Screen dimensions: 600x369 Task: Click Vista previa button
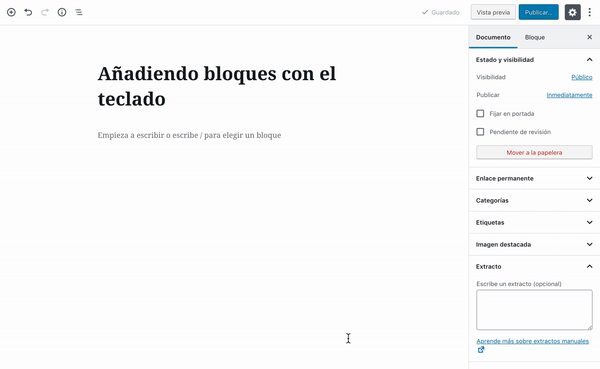pos(493,12)
